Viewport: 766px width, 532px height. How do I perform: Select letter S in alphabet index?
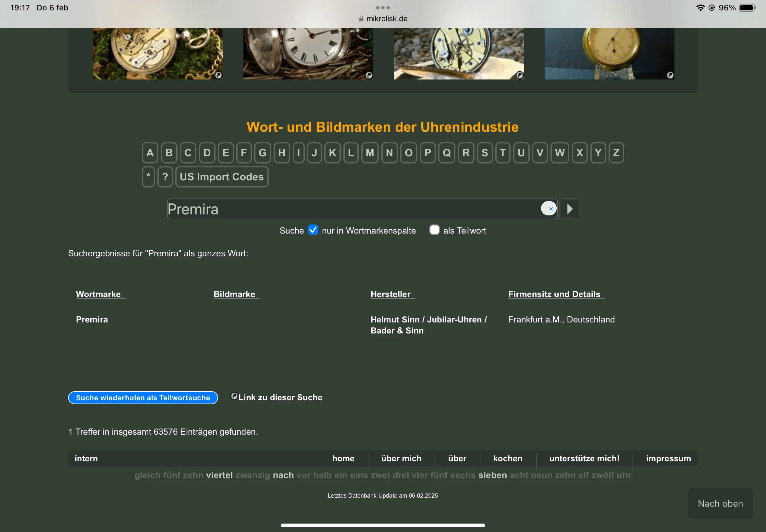tap(485, 153)
